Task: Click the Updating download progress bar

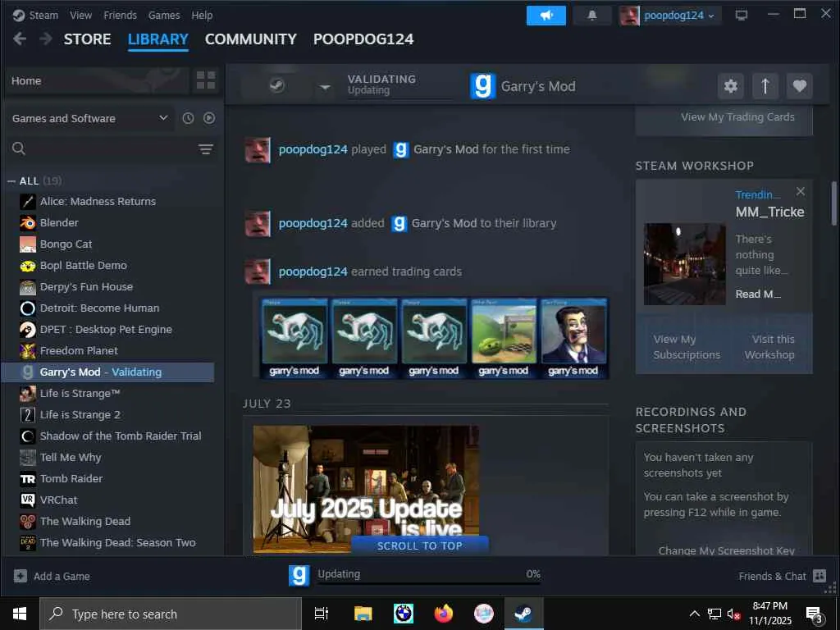Action: coord(428,583)
